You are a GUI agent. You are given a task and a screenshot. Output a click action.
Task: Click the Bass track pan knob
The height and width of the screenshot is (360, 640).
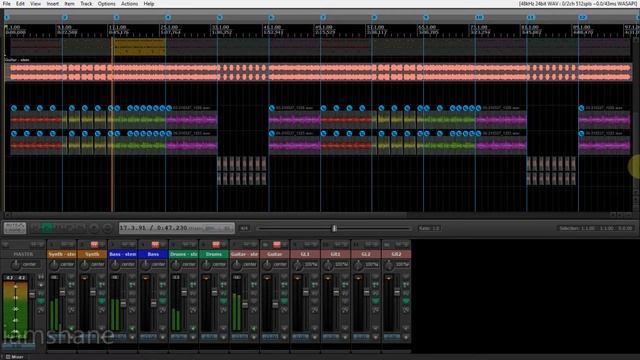click(145, 265)
